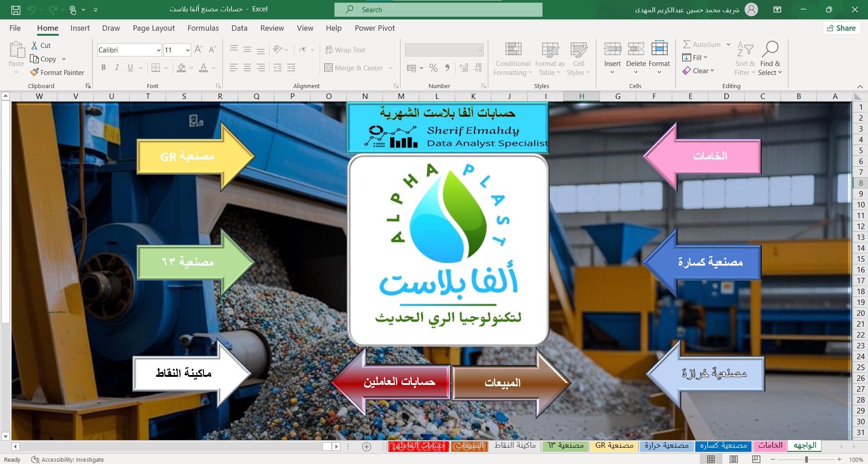Click the Delete cells icon
This screenshot has width=868, height=464.
(x=636, y=49)
